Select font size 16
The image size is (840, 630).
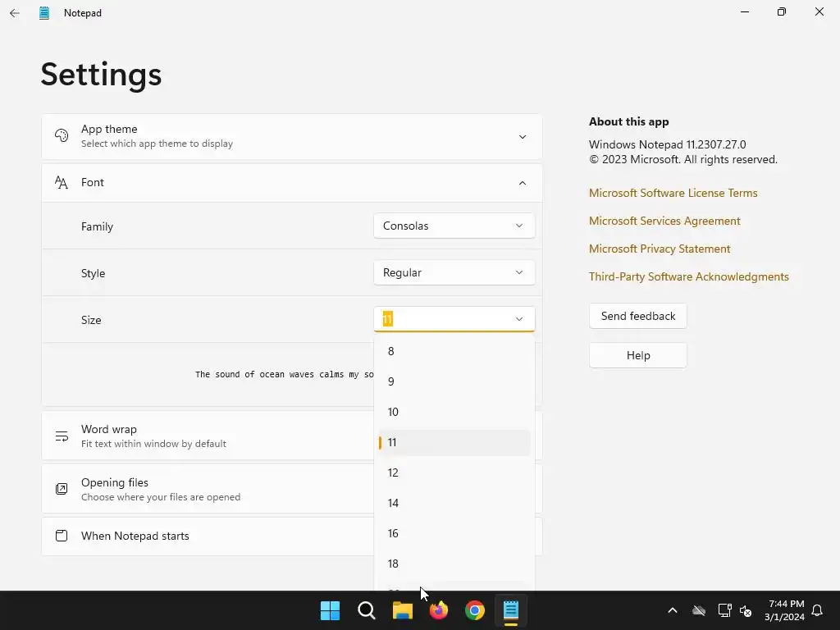(x=454, y=533)
